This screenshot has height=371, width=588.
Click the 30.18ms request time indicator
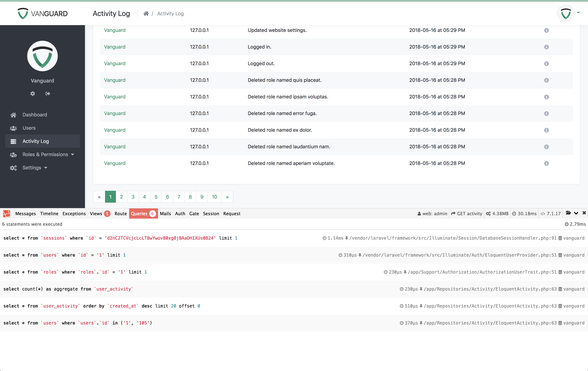click(524, 214)
